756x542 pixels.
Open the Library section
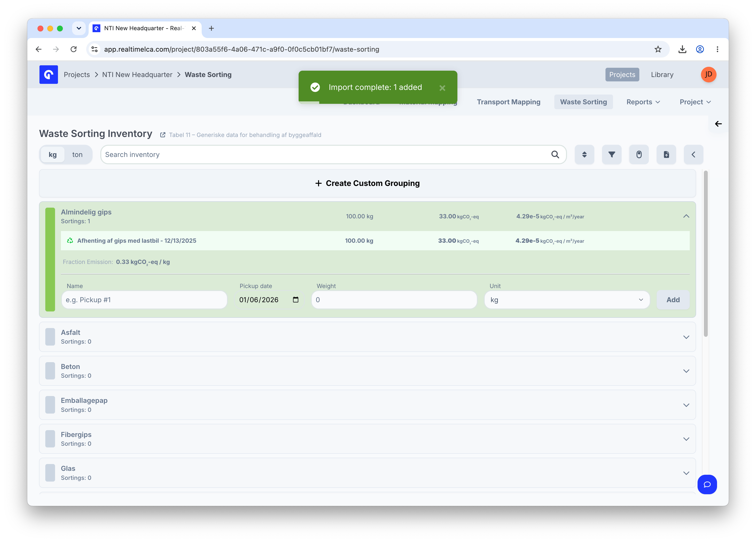pos(662,74)
